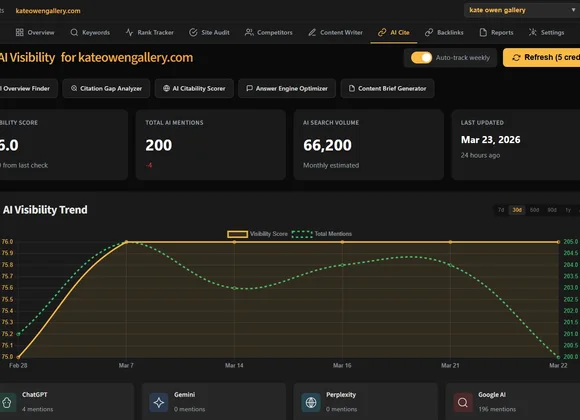Image resolution: width=580 pixels, height=420 pixels.
Task: Click the Mar 7 peak chart point
Action: [127, 242]
